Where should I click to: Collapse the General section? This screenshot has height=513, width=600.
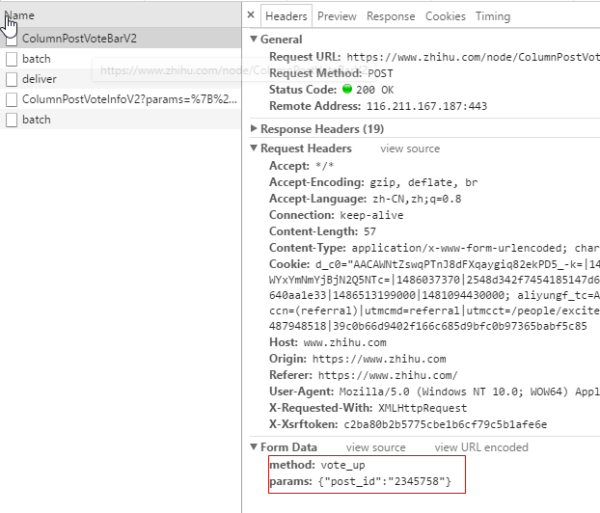(x=254, y=39)
